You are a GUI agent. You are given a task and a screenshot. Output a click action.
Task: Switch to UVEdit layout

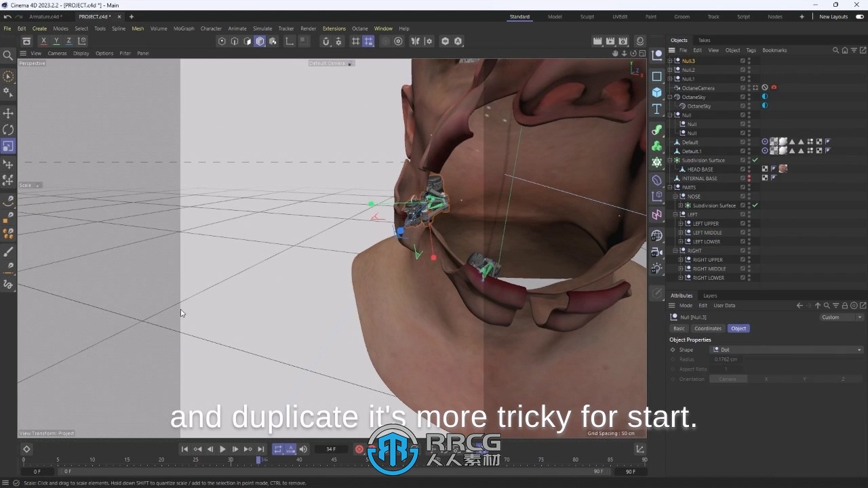tap(620, 16)
